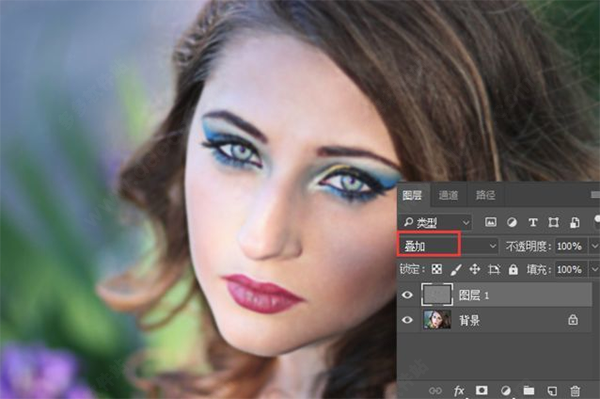Lock image pixels brush icon

(456, 269)
